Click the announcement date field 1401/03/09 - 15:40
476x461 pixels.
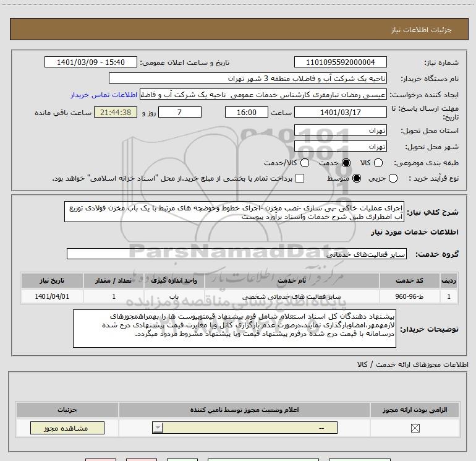coord(91,62)
